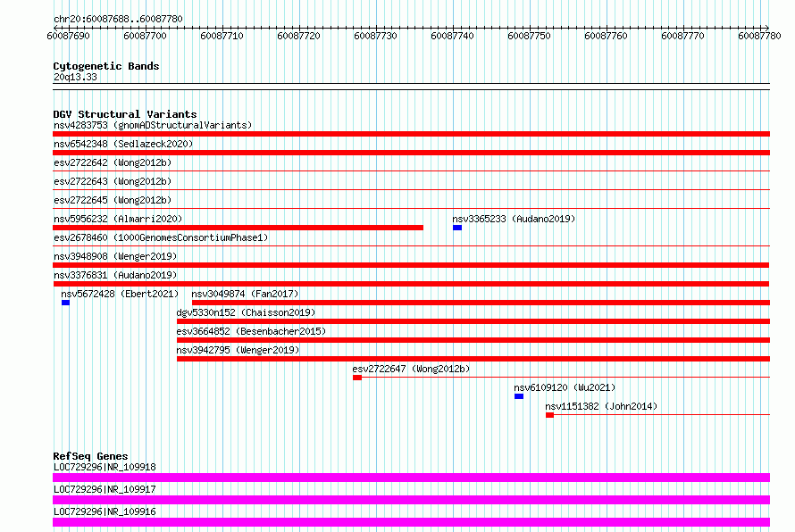
Task: Click the blue nsv6109120 Wu2021 marker
Action: (x=519, y=396)
